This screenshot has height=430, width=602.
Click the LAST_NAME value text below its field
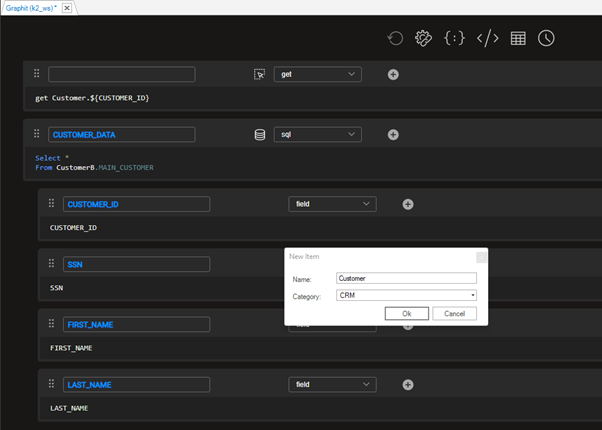click(x=69, y=408)
